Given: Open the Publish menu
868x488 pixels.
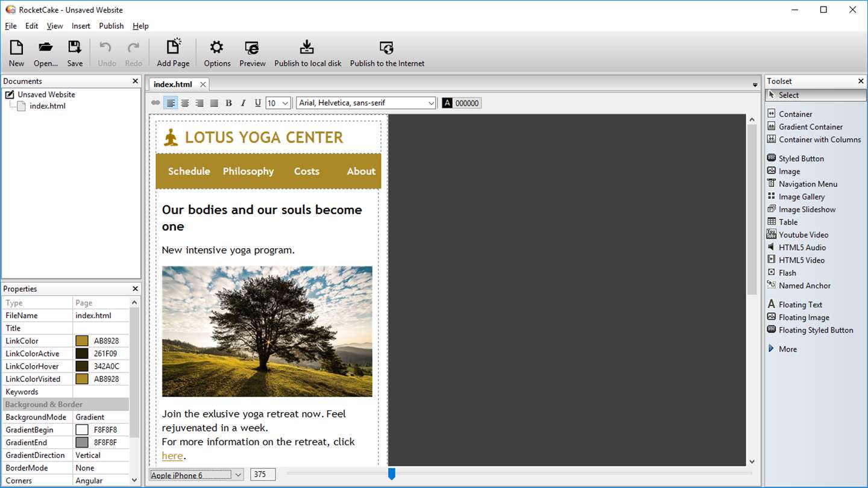Looking at the screenshot, I should point(112,26).
